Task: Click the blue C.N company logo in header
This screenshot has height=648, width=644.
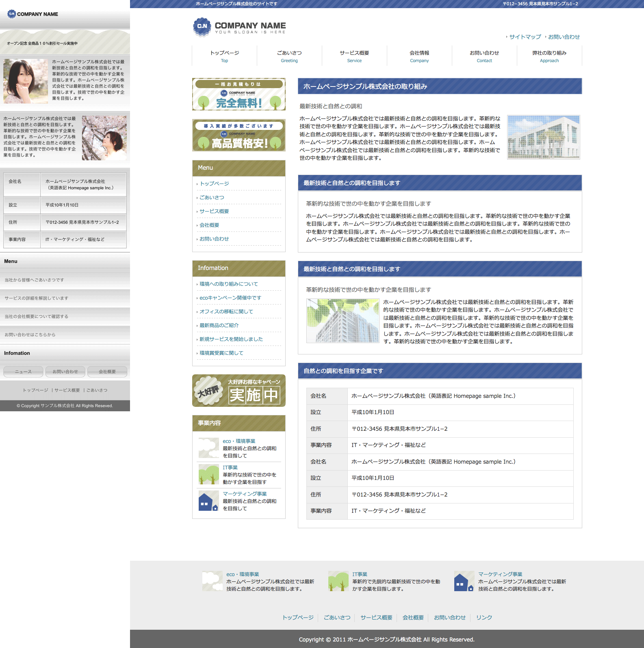Action: [202, 26]
